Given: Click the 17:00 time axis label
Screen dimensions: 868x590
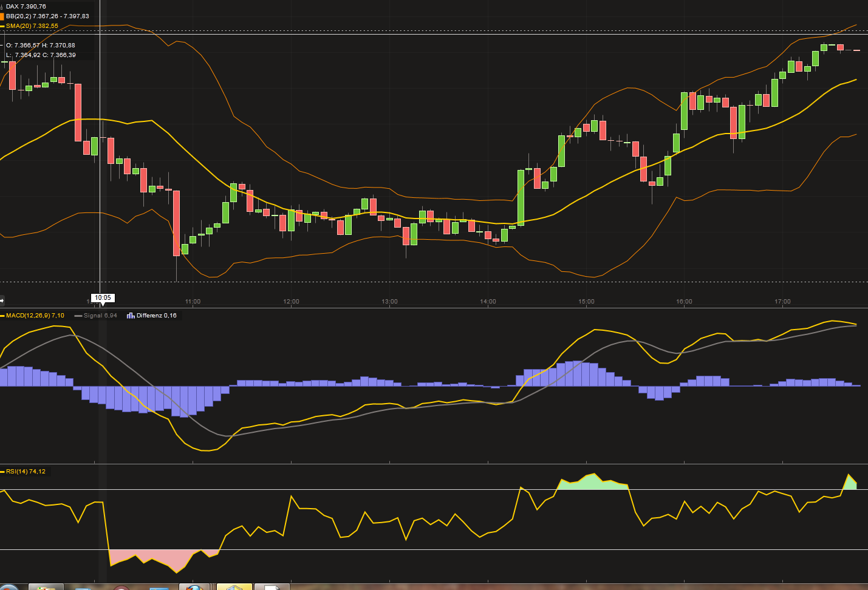Looking at the screenshot, I should [x=782, y=302].
